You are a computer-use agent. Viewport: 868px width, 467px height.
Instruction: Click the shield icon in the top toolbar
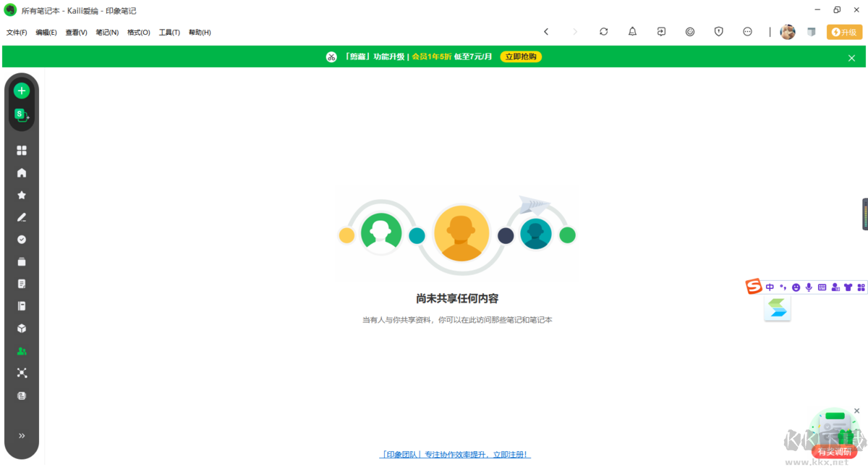click(718, 31)
